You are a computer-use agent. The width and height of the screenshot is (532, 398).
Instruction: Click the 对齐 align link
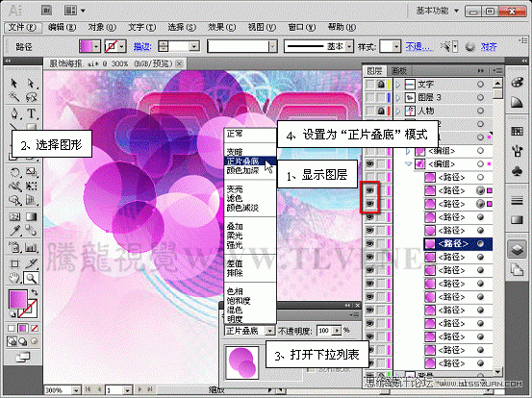coord(489,46)
